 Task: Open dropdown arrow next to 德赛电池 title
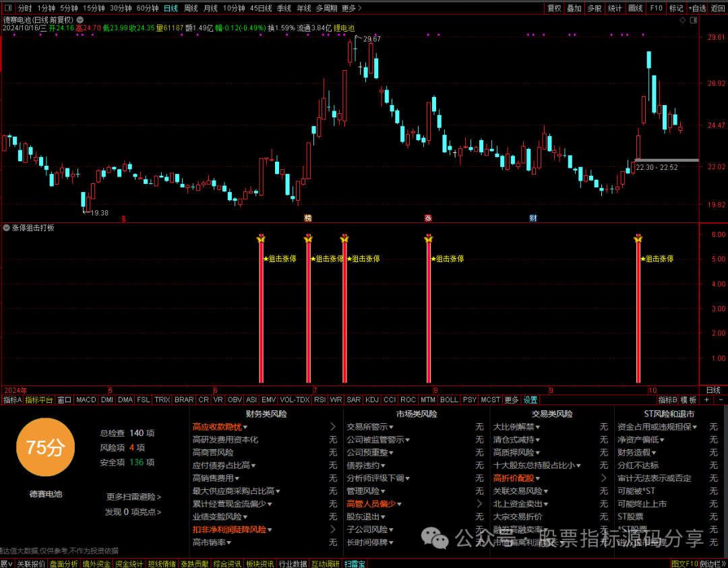80,20
